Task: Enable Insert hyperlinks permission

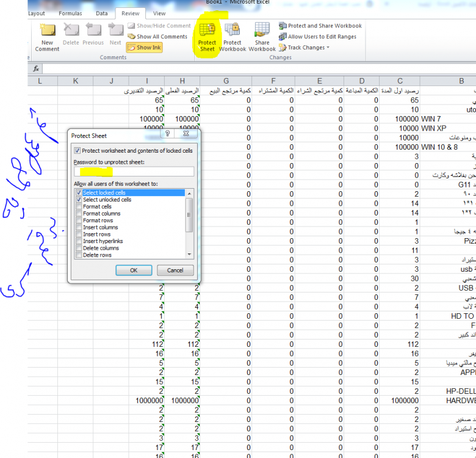Action: 79,241
